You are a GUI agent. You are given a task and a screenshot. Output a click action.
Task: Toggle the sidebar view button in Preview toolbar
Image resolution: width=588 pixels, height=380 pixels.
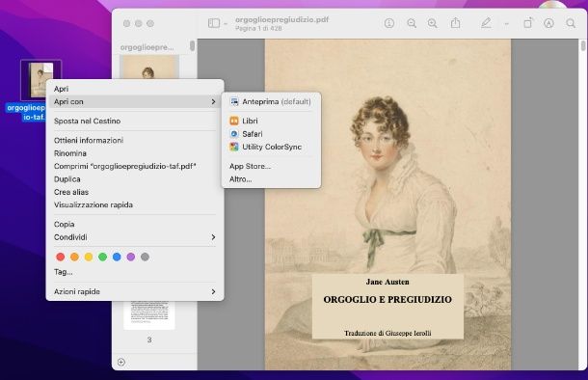[x=214, y=23]
